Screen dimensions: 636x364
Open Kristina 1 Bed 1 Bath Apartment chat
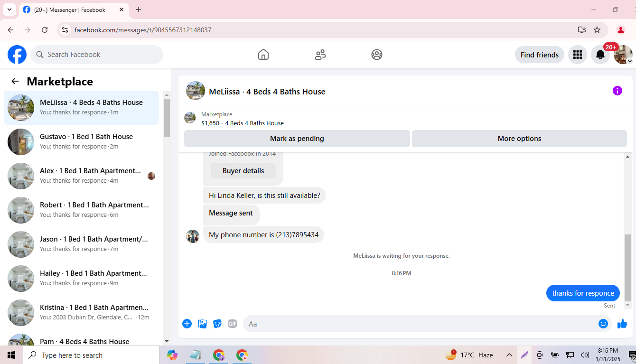(81, 313)
